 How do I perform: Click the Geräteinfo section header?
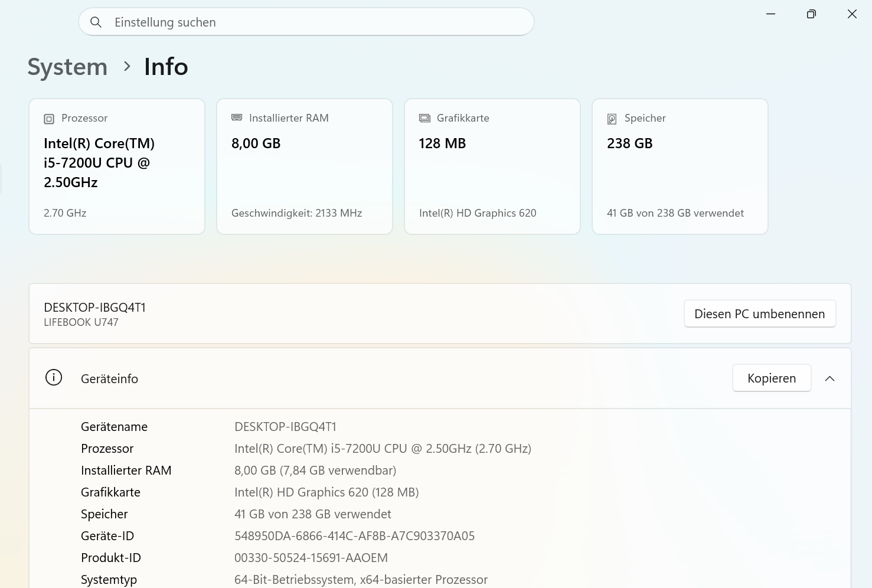tap(440, 378)
